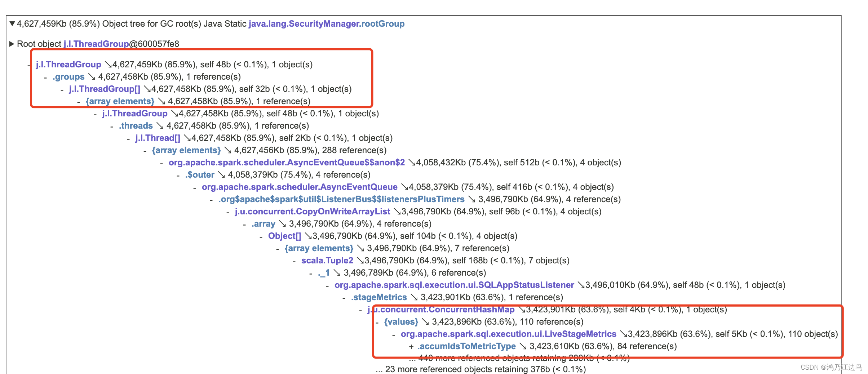Collapse the minus marker before .array

[244, 224]
